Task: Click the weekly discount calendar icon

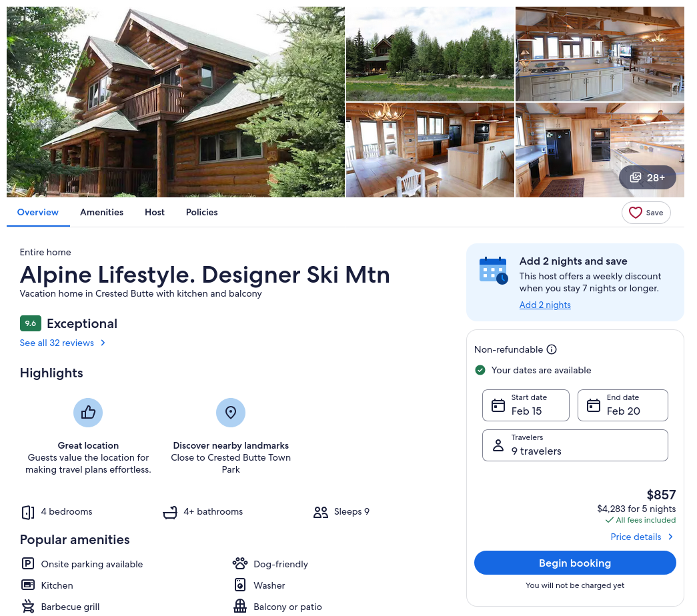Action: point(494,270)
